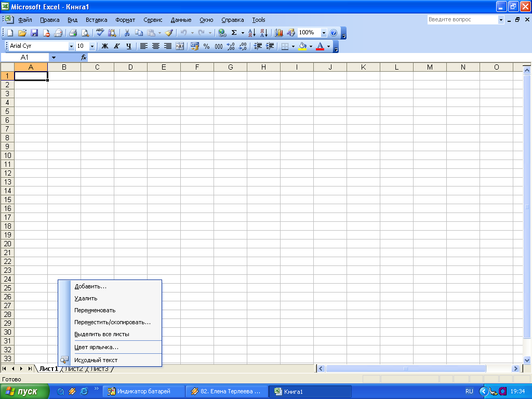Open the Данные menu
Screen dimensions: 532x399
(181, 20)
